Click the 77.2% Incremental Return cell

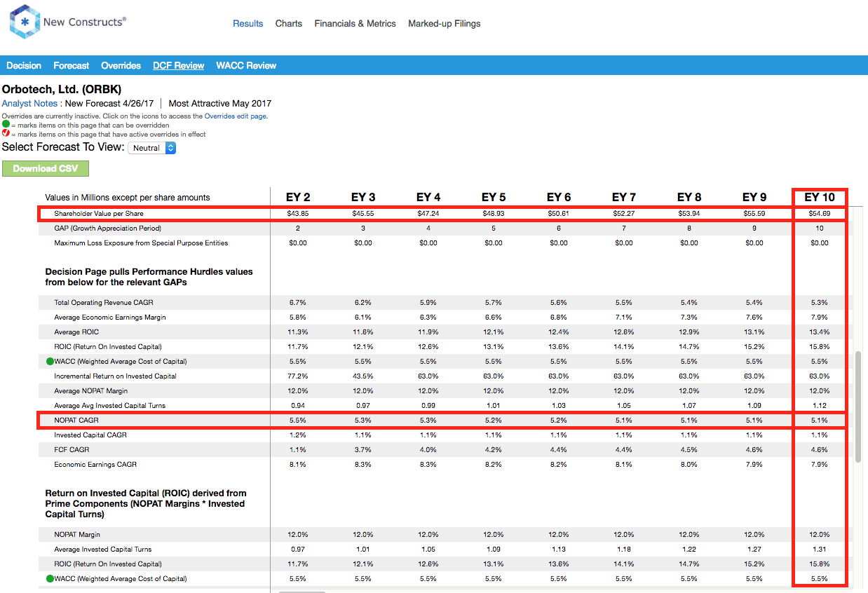[x=298, y=376]
